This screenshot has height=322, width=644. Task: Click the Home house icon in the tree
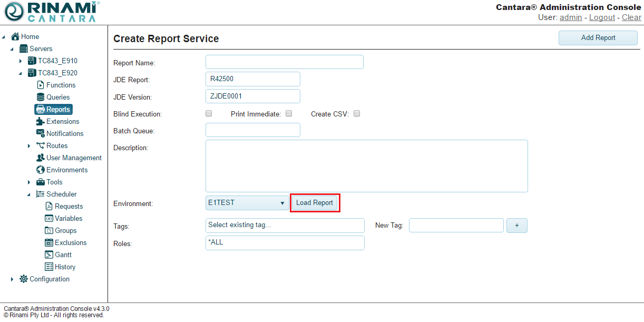(x=15, y=36)
